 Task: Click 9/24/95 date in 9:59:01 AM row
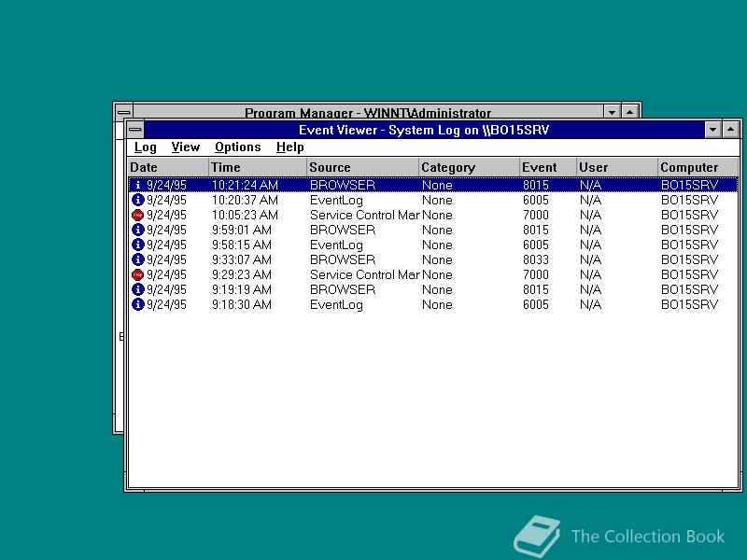pos(166,230)
